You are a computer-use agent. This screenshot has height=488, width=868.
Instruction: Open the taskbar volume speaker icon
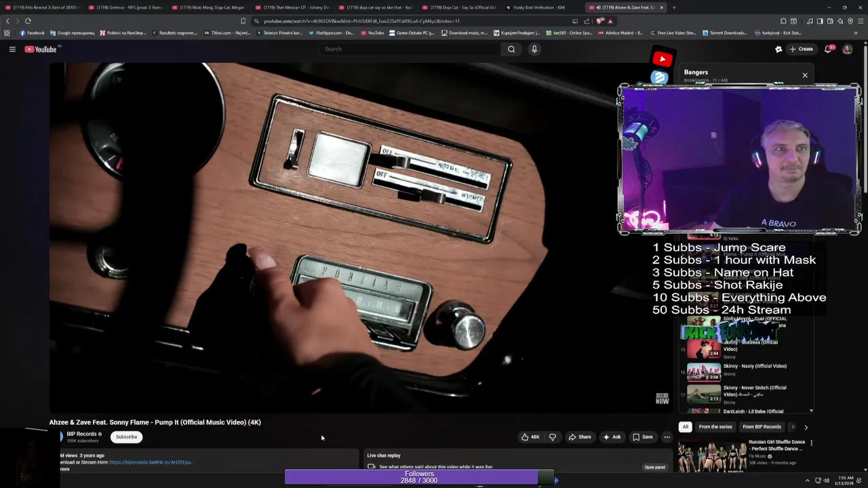826,481
